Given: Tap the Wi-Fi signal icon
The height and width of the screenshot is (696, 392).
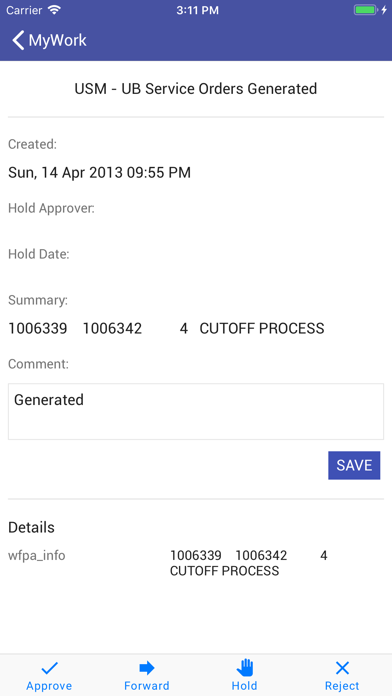Looking at the screenshot, I should coord(55,10).
